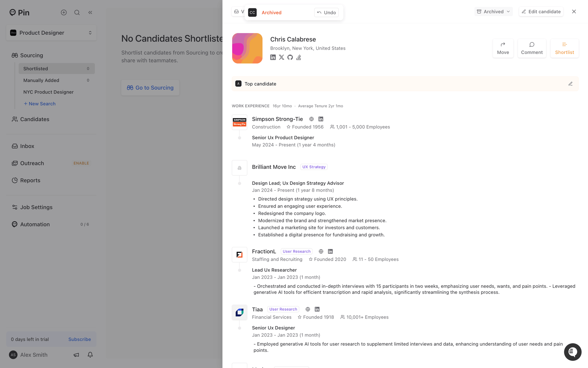Image resolution: width=588 pixels, height=368 pixels.
Task: Click the Design Lead; Ux Design Strategy Advisor title
Action: (x=298, y=183)
